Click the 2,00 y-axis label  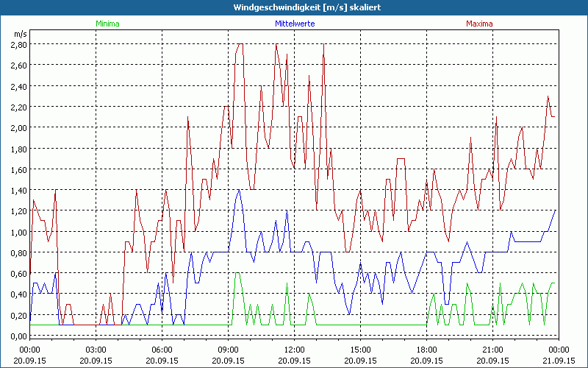click(18, 128)
